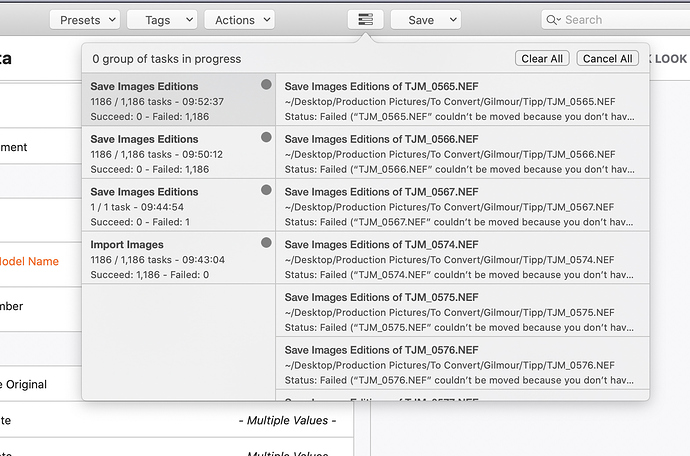Select the failed task for TJM_0576.NEF
Image resolution: width=690 pixels, height=456 pixels.
coord(462,364)
